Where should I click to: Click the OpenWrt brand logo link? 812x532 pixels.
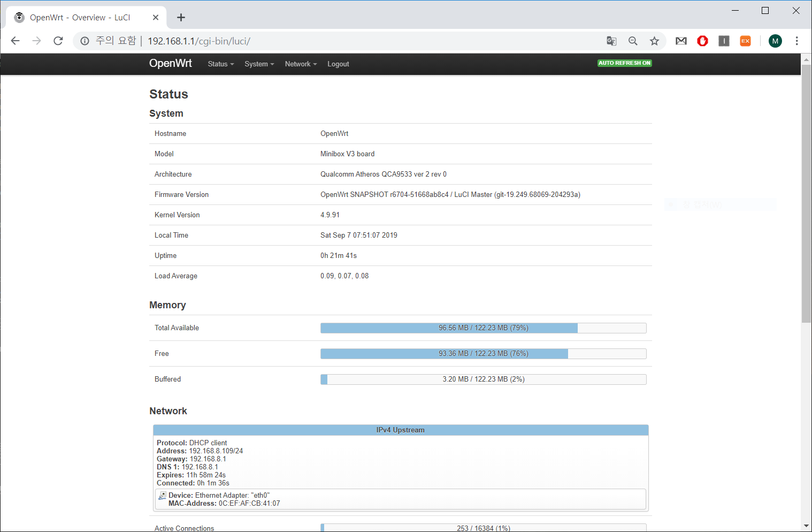(170, 63)
